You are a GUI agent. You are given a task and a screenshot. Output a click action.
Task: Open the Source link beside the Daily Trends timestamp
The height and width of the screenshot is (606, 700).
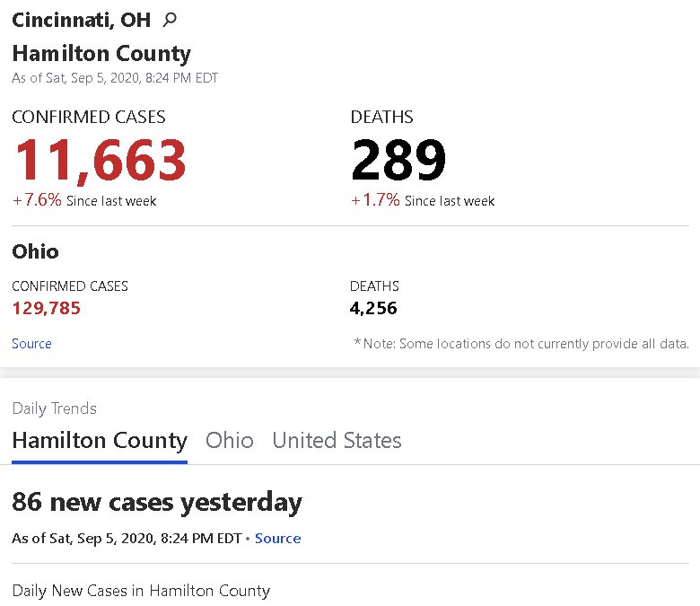[x=277, y=538]
